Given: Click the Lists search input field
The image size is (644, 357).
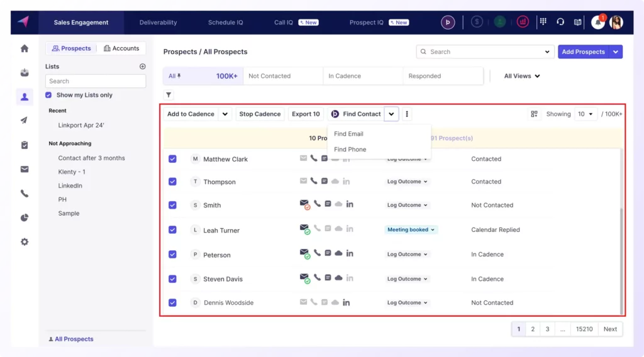Looking at the screenshot, I should [x=95, y=81].
